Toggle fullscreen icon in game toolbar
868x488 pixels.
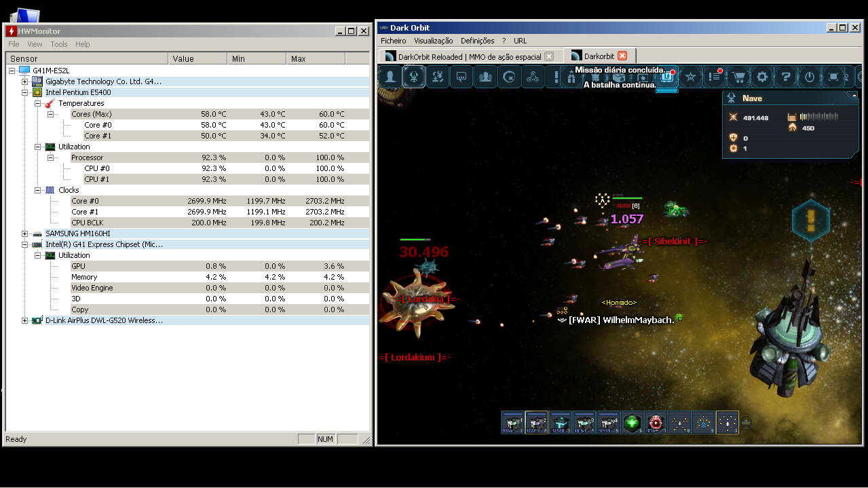click(x=833, y=77)
